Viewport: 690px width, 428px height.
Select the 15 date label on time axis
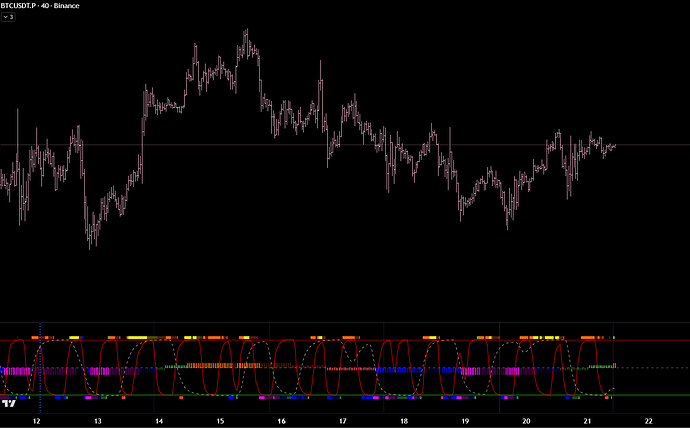point(220,421)
